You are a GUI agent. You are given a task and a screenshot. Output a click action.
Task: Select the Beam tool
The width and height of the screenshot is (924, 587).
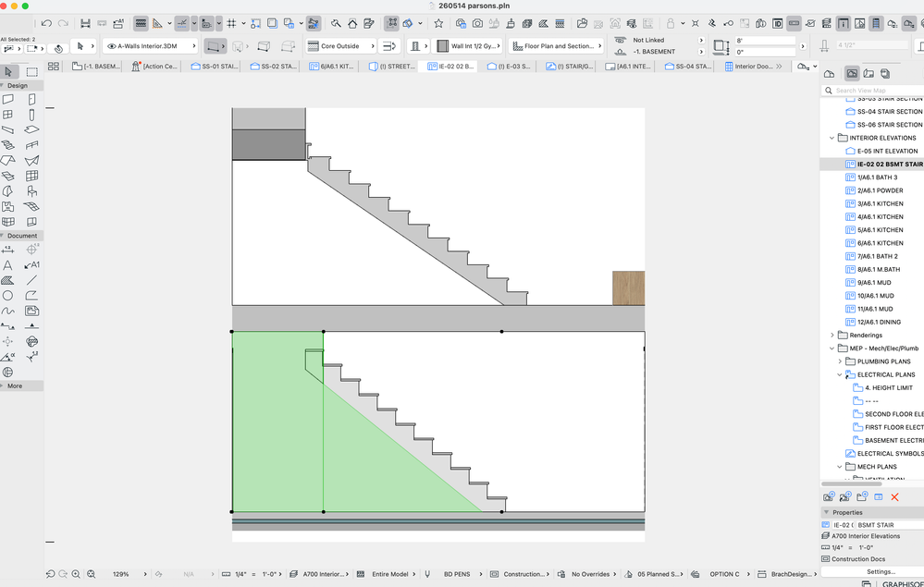point(8,129)
